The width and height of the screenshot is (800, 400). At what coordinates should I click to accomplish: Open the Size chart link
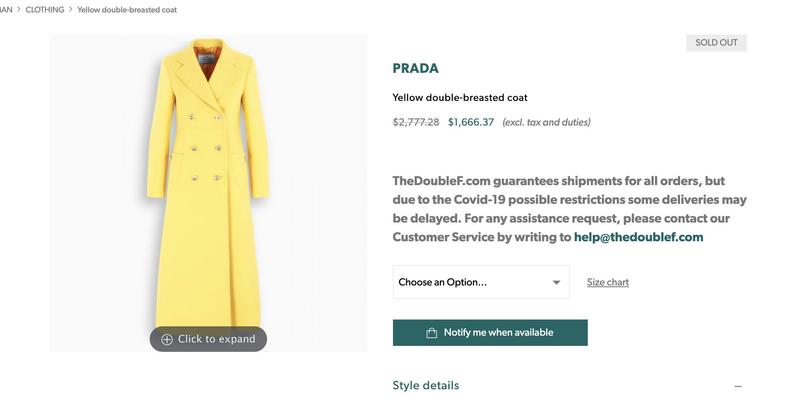[608, 282]
